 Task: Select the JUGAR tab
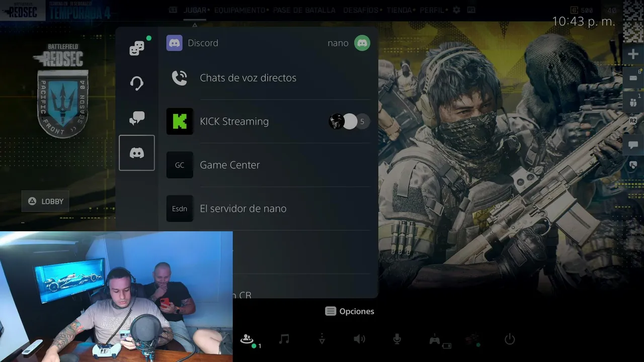[195, 10]
